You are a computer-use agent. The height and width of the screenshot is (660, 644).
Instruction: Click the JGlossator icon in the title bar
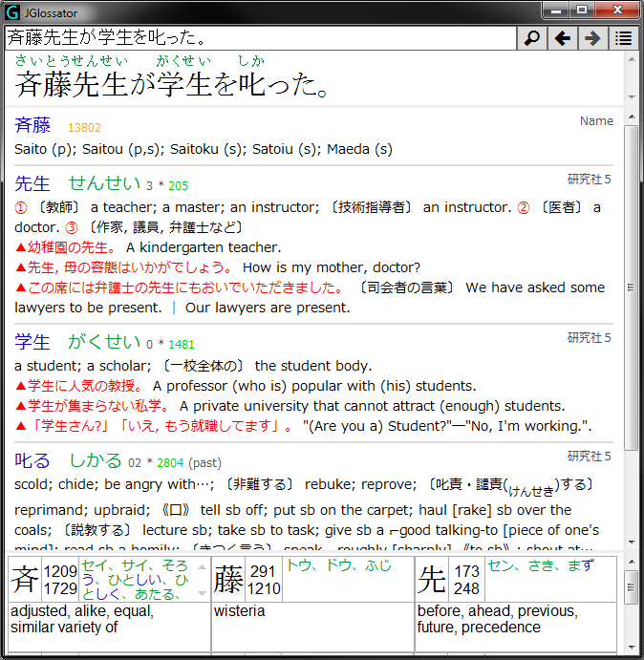click(13, 12)
